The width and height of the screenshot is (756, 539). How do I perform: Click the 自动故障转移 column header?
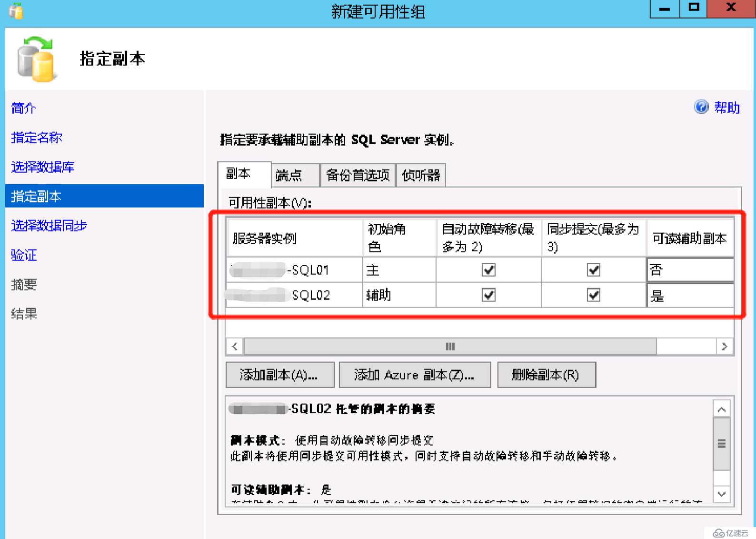coord(488,238)
